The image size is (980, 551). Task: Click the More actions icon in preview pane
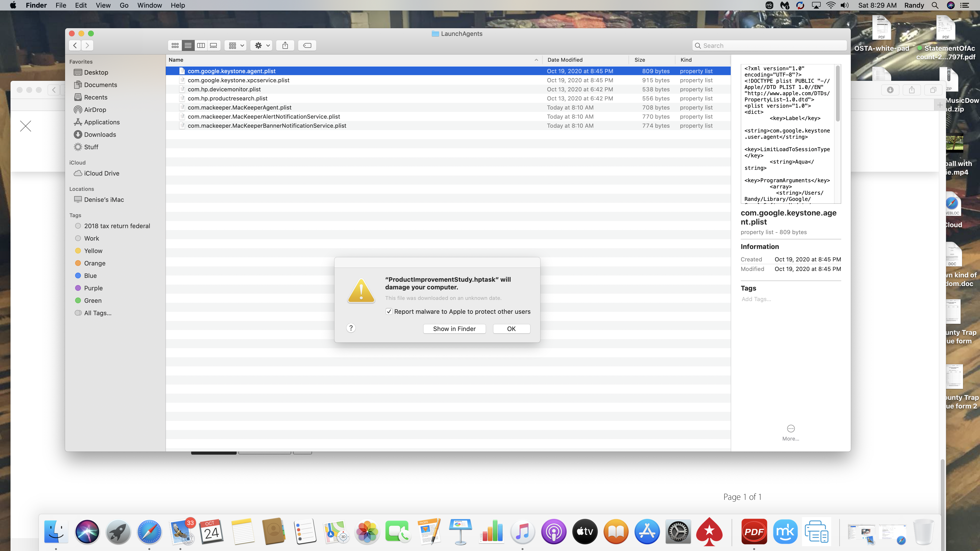(x=791, y=429)
